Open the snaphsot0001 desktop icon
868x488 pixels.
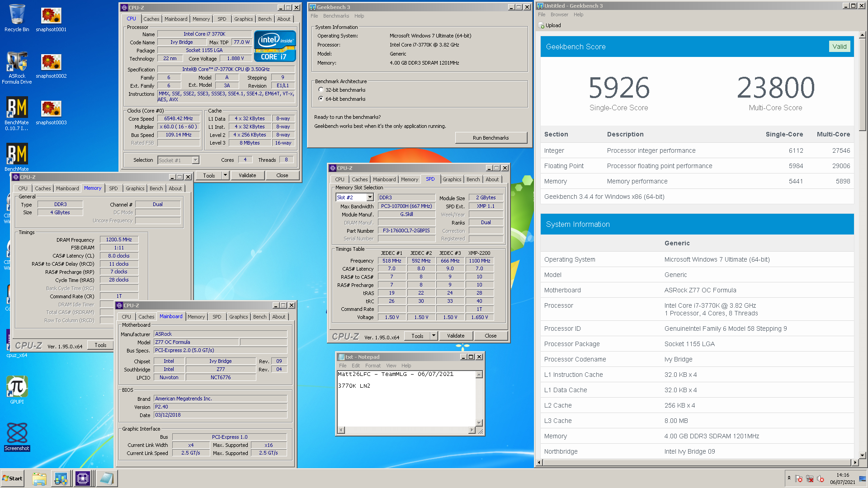point(51,18)
